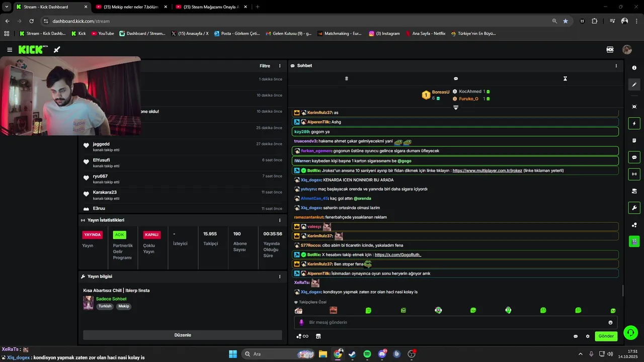Click the info icon in right sidebar
The height and width of the screenshot is (362, 644).
tap(634, 68)
